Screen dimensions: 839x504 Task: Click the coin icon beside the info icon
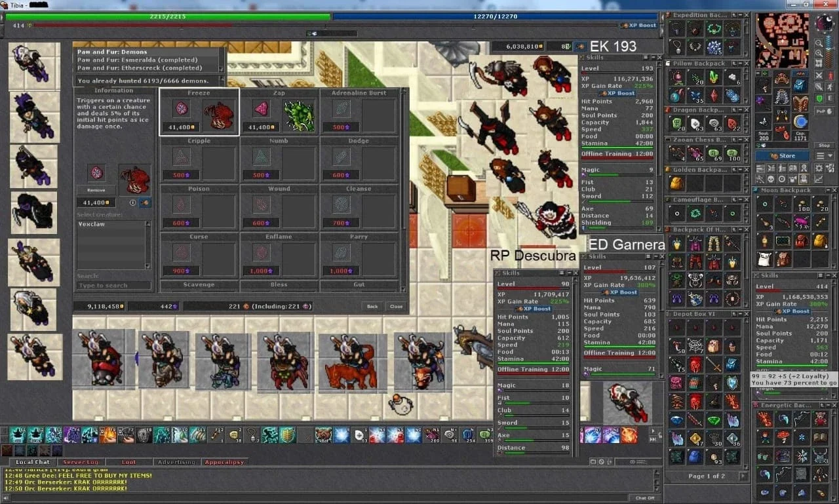145,203
